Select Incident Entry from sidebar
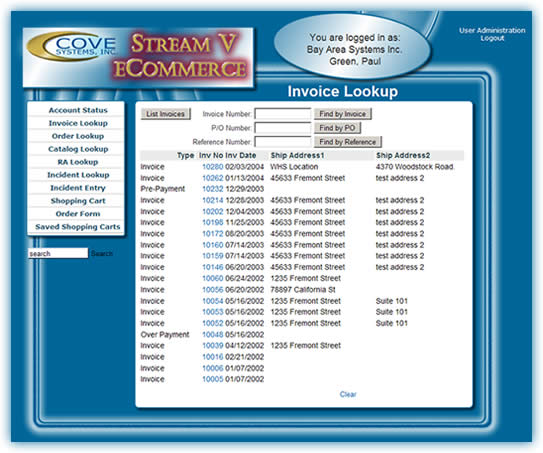This screenshot has height=453, width=543. (x=78, y=188)
